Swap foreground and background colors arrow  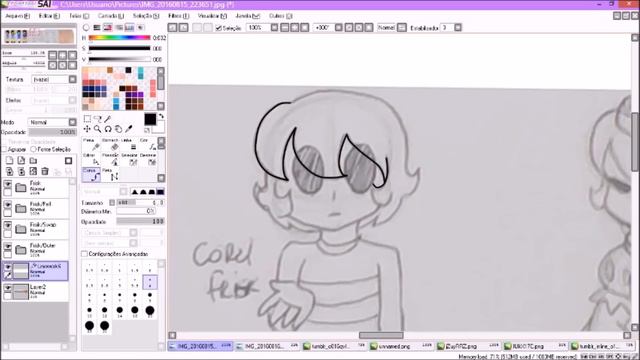pos(161,116)
